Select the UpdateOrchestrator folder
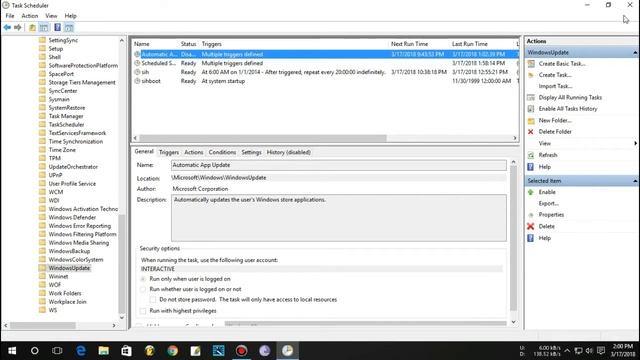 (73, 167)
